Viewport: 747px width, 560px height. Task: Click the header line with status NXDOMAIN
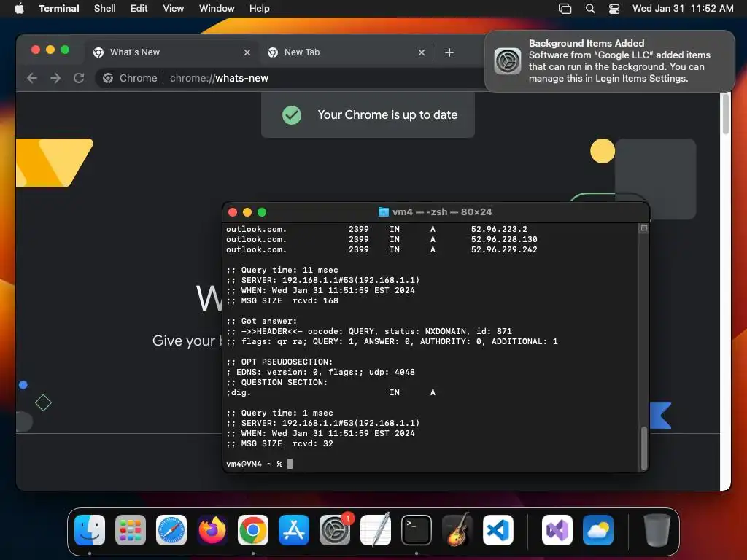368,331
